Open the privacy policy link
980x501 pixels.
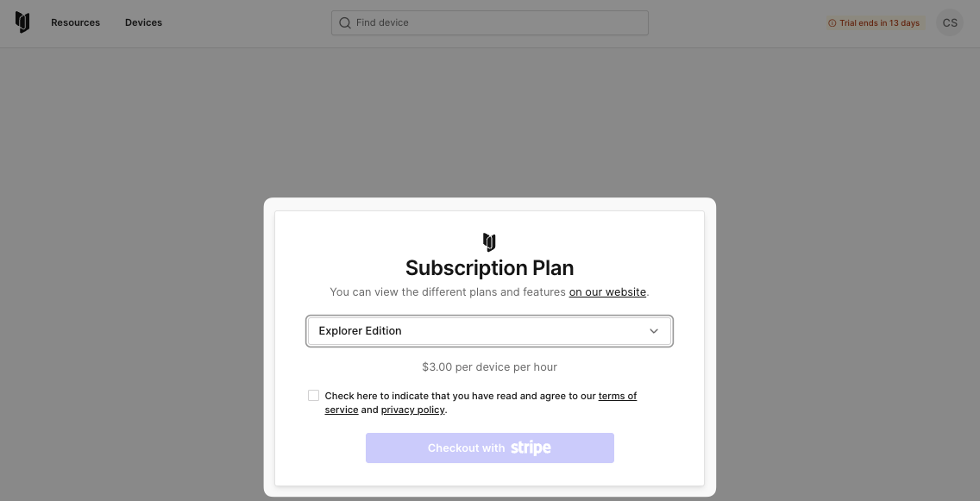tap(412, 410)
